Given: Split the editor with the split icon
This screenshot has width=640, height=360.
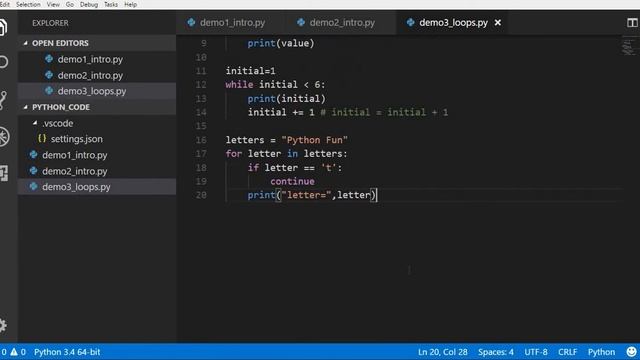Looking at the screenshot, I should point(632,22).
